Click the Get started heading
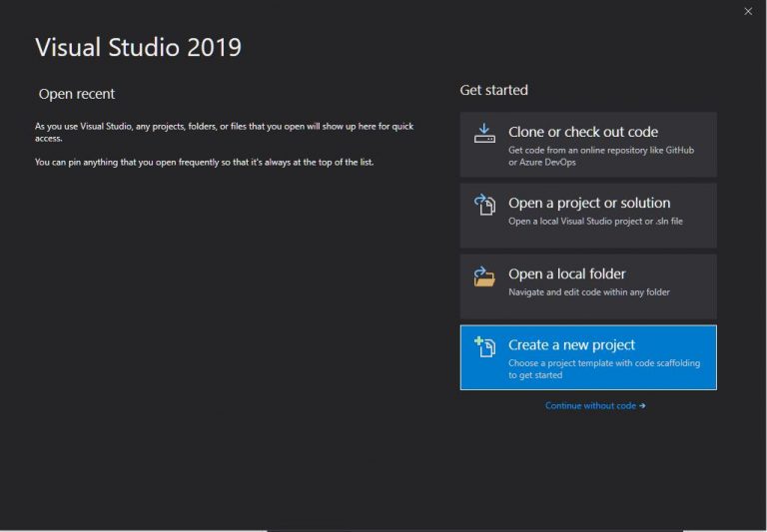The image size is (767, 532). click(493, 90)
